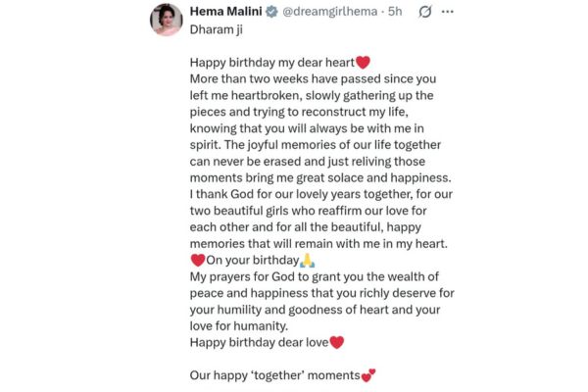Click the folded hands emoji
This screenshot has height=392, width=588.
(x=307, y=260)
